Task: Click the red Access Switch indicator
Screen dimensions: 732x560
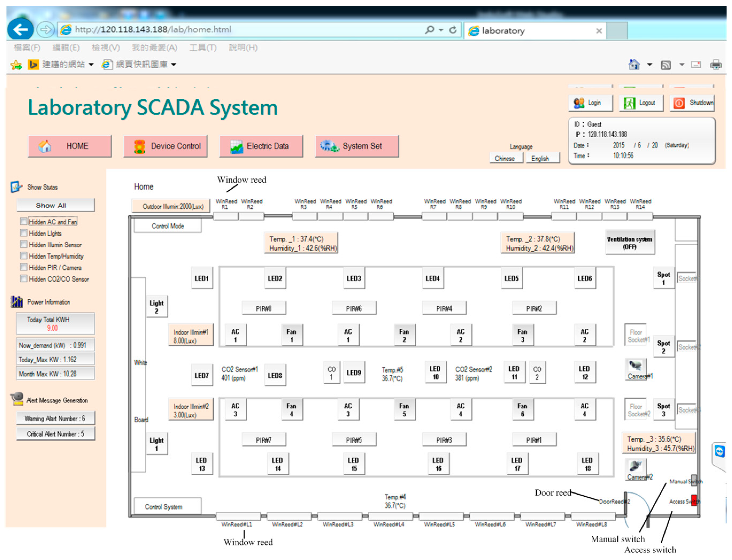Action: [694, 501]
